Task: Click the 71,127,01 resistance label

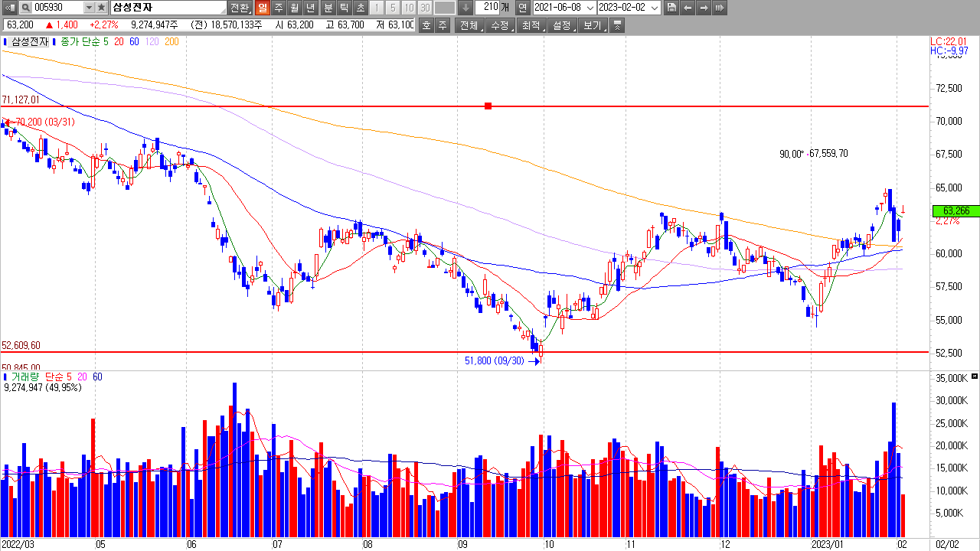Action: pyautogui.click(x=21, y=99)
